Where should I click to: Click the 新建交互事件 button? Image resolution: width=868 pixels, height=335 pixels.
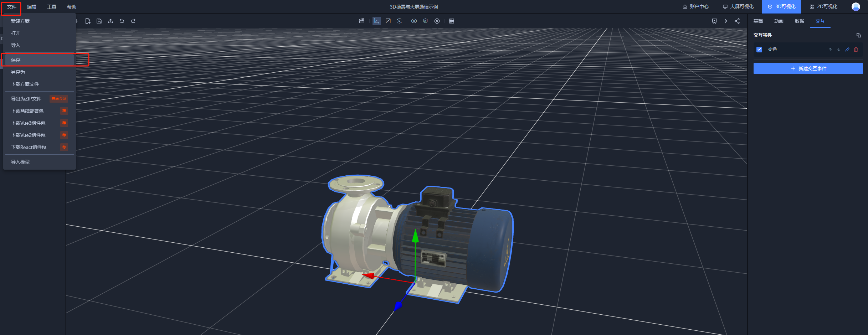click(x=808, y=68)
